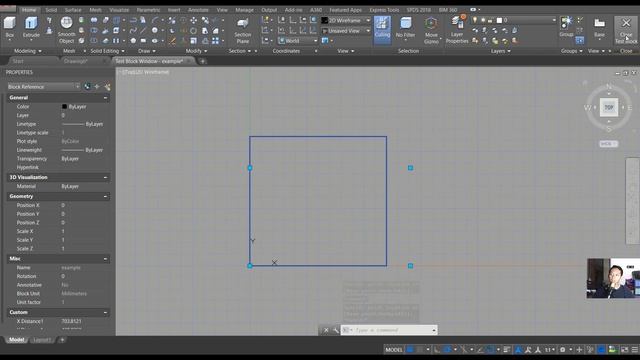Click the No Filter selection button
Screen dimensions: 640x360
tap(405, 28)
